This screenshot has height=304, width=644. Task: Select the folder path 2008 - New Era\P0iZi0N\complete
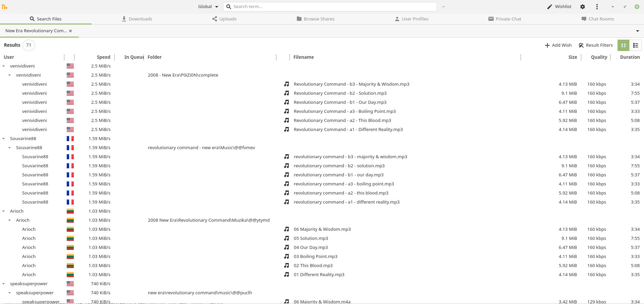click(x=183, y=75)
